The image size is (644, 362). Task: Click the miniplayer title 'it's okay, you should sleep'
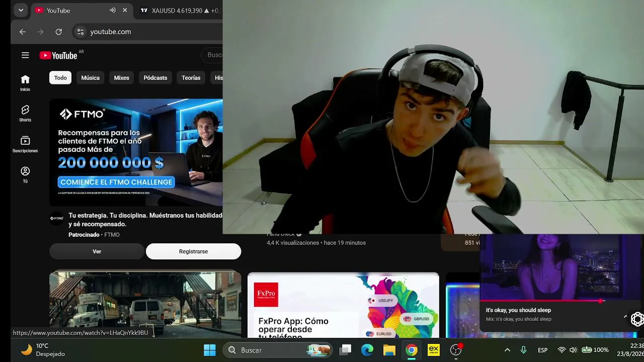point(518,310)
